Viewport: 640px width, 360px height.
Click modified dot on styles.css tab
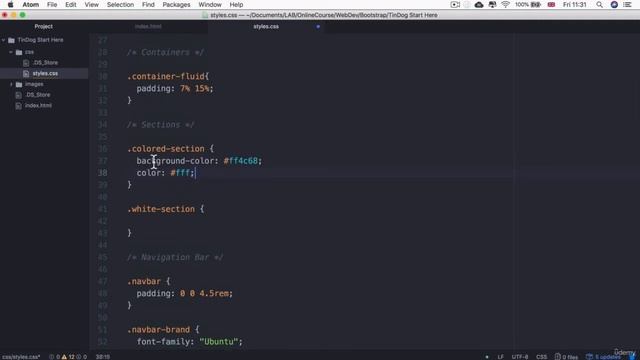[318, 27]
